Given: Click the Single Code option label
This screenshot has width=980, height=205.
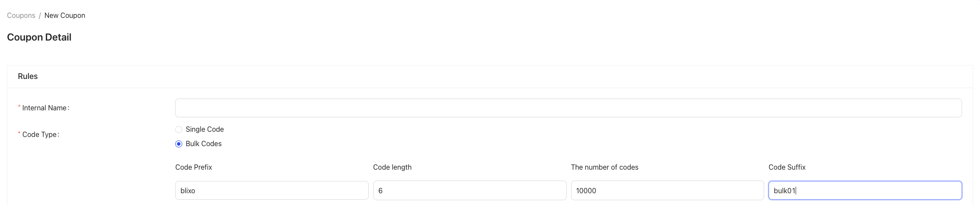Looking at the screenshot, I should (204, 130).
